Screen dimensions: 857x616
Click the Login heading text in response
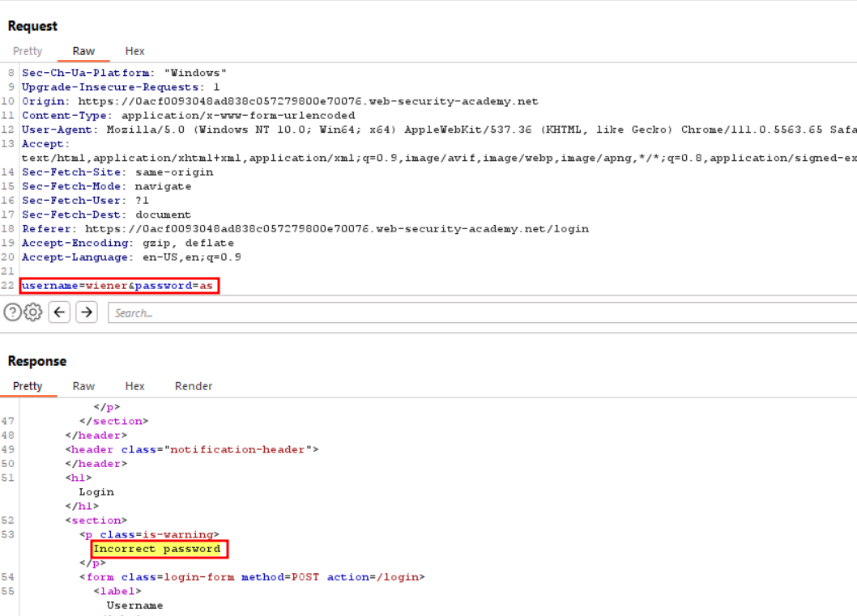96,492
